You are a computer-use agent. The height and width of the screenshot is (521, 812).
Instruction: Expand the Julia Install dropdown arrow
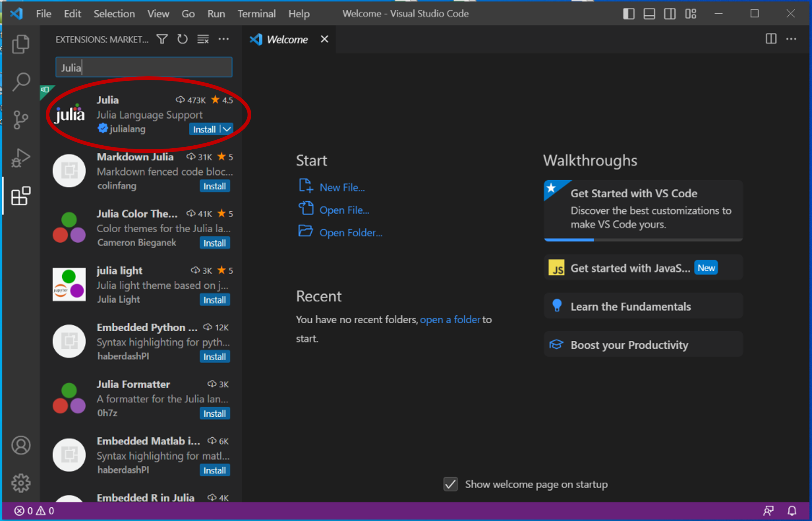(x=227, y=129)
